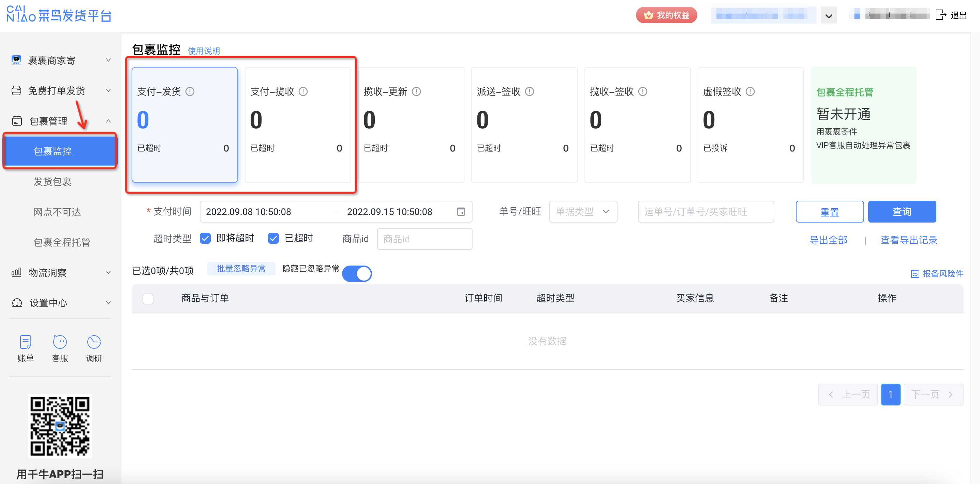The image size is (980, 484).
Task: Check the select-all checkbox in table header
Action: [148, 299]
